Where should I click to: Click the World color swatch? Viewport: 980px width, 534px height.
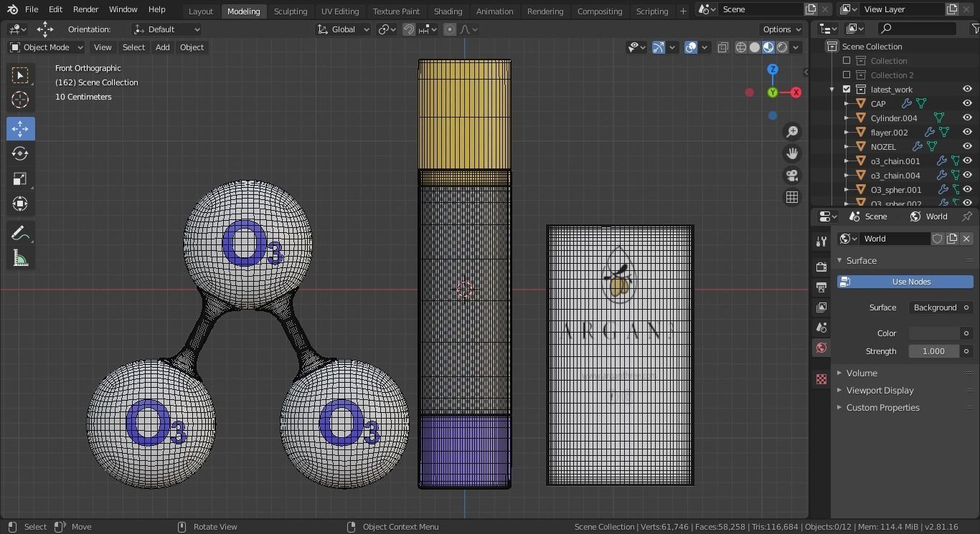[x=935, y=333]
